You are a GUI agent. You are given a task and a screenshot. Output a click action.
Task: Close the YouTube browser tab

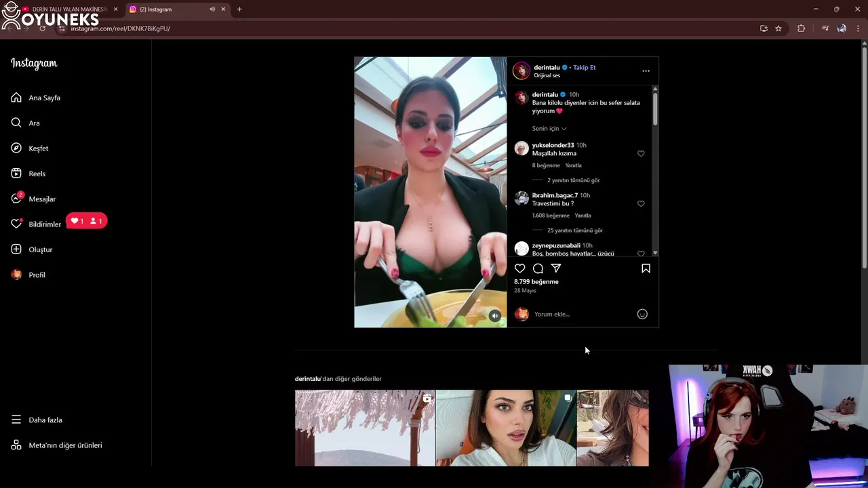point(115,9)
